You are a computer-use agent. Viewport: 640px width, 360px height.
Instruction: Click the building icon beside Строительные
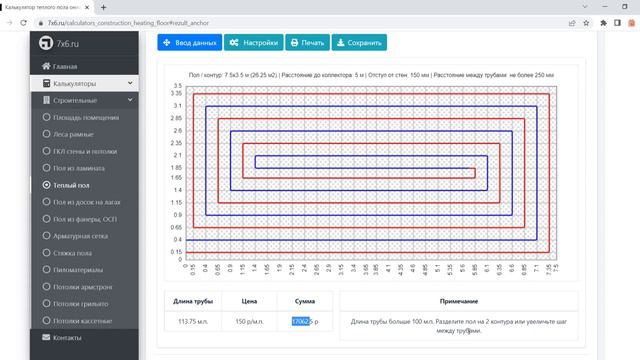point(47,100)
